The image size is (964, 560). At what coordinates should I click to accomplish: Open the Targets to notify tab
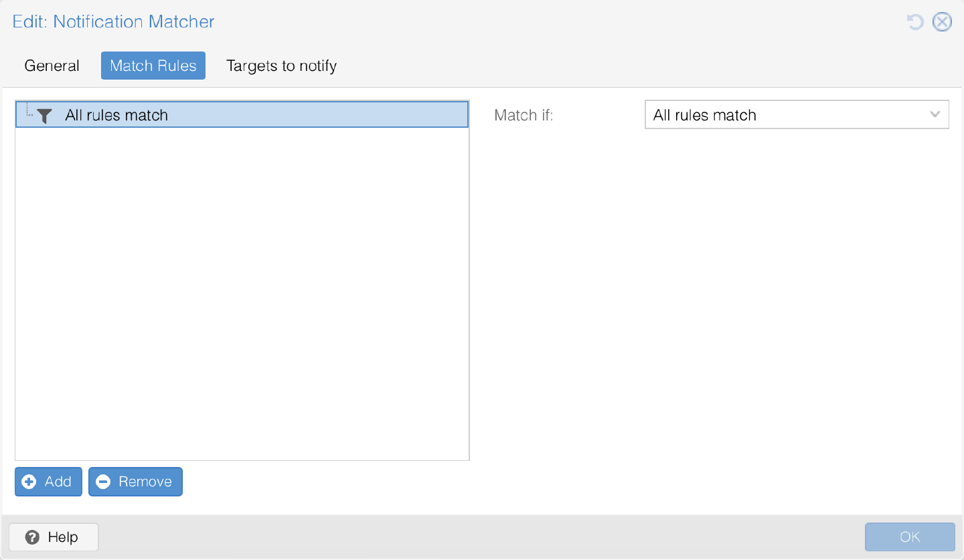click(281, 66)
